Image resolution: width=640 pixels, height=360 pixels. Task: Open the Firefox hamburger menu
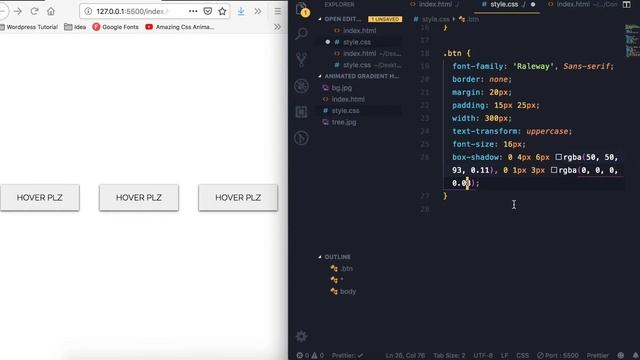pos(278,11)
